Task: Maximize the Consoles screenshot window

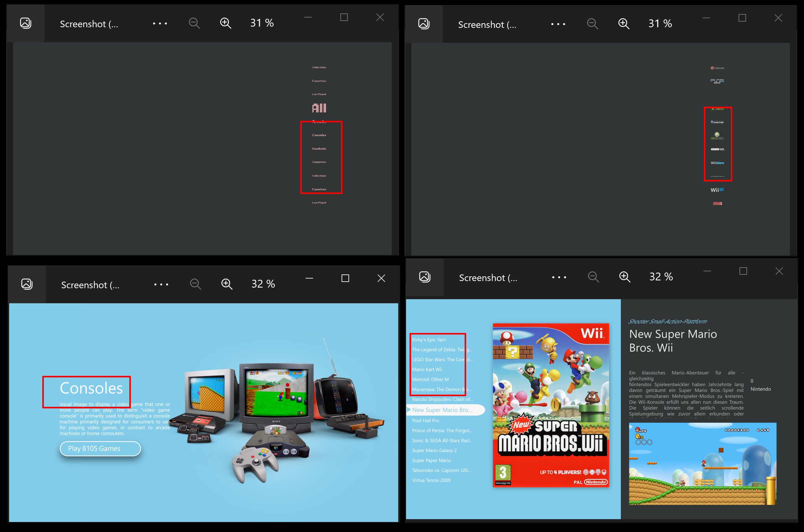Action: click(x=345, y=278)
